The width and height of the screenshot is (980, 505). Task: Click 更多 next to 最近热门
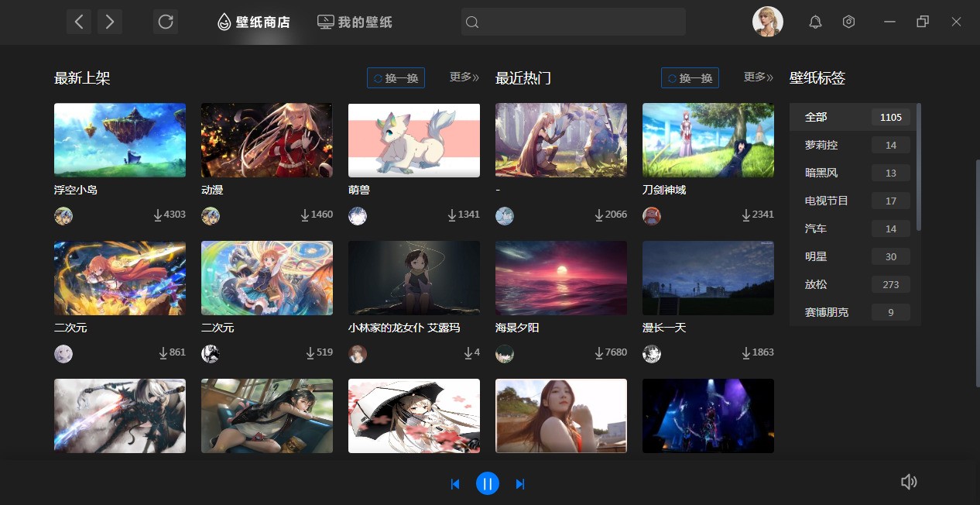click(759, 77)
